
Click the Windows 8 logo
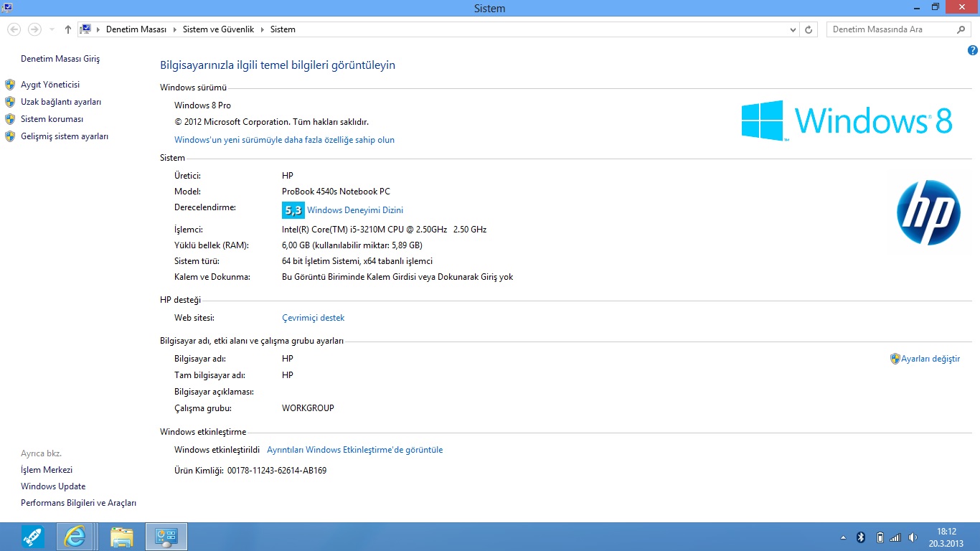pyautogui.click(x=847, y=120)
